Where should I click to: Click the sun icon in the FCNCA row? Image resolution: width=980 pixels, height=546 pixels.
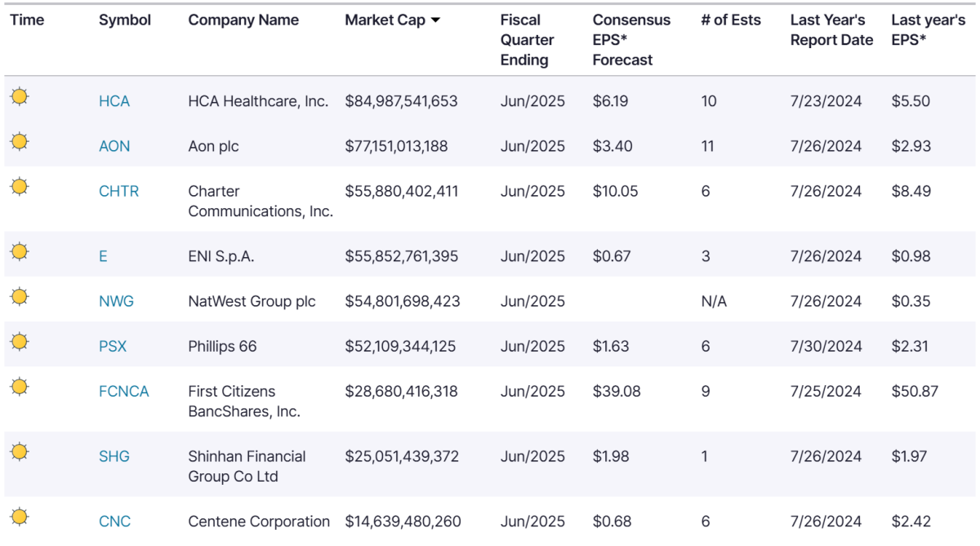(x=20, y=387)
